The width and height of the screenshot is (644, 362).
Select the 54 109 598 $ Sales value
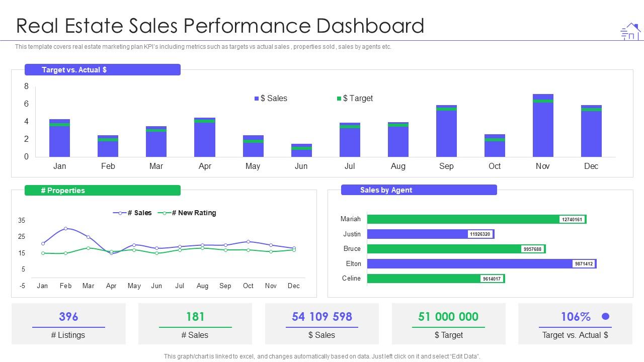pyautogui.click(x=321, y=317)
